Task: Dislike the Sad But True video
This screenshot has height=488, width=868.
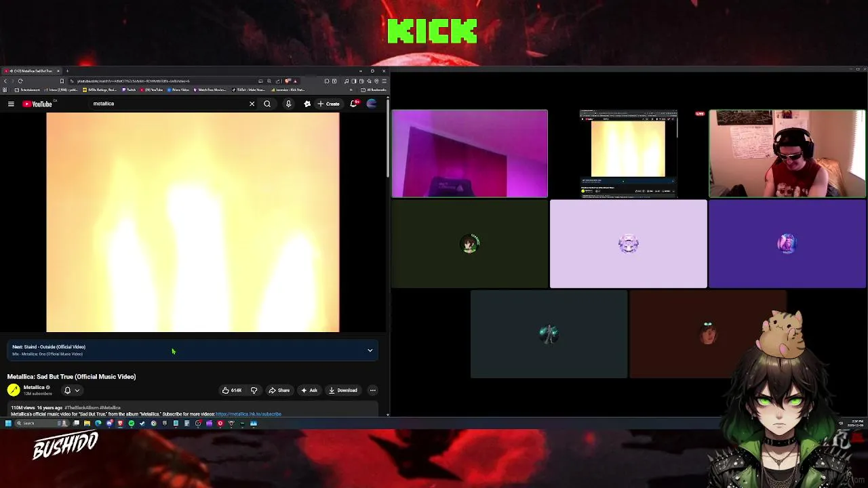Action: coord(254,390)
